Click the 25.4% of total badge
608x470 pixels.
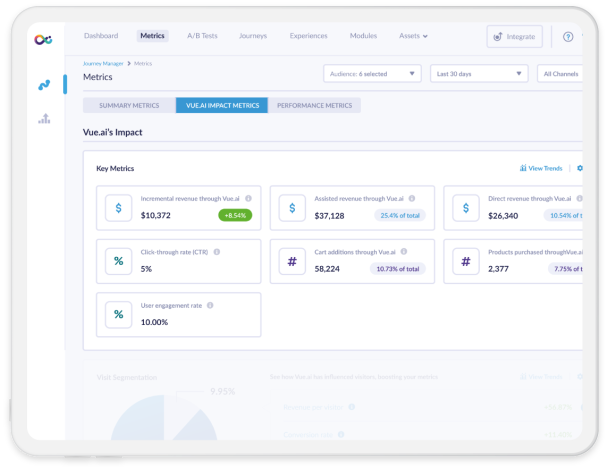tap(400, 215)
